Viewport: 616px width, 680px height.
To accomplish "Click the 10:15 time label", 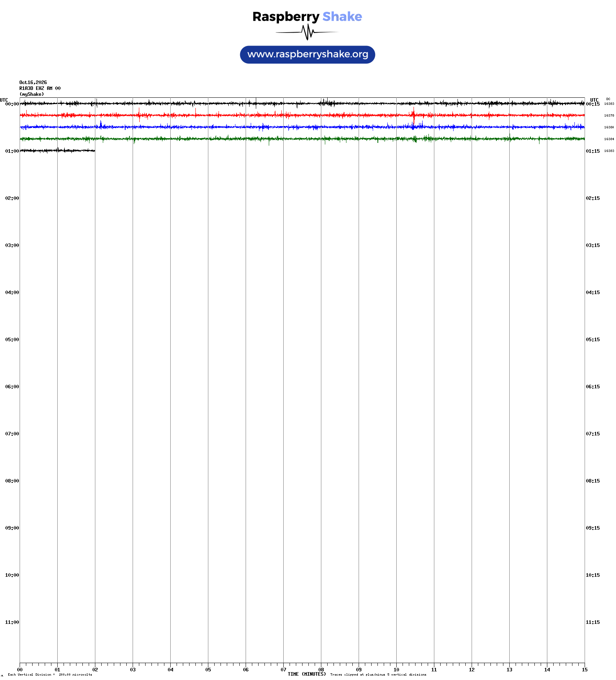I will tap(593, 575).
